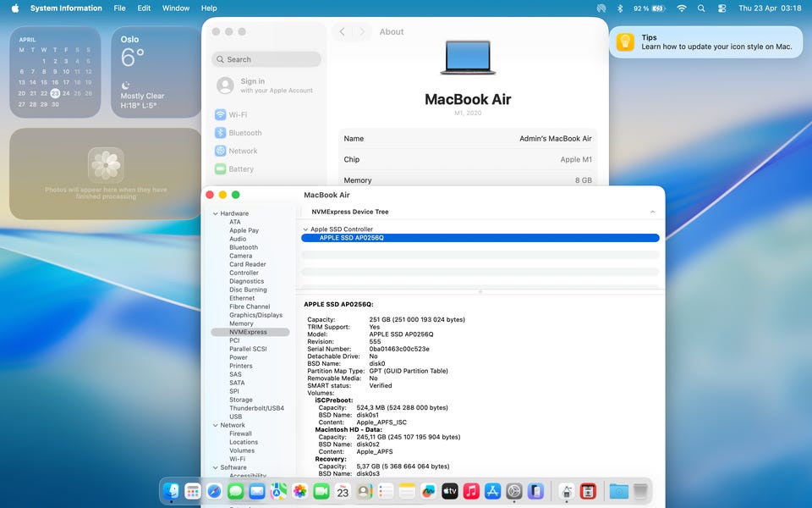Select Bluetooth in System Information Hardware list
Screen dimensions: 812x508
244,247
